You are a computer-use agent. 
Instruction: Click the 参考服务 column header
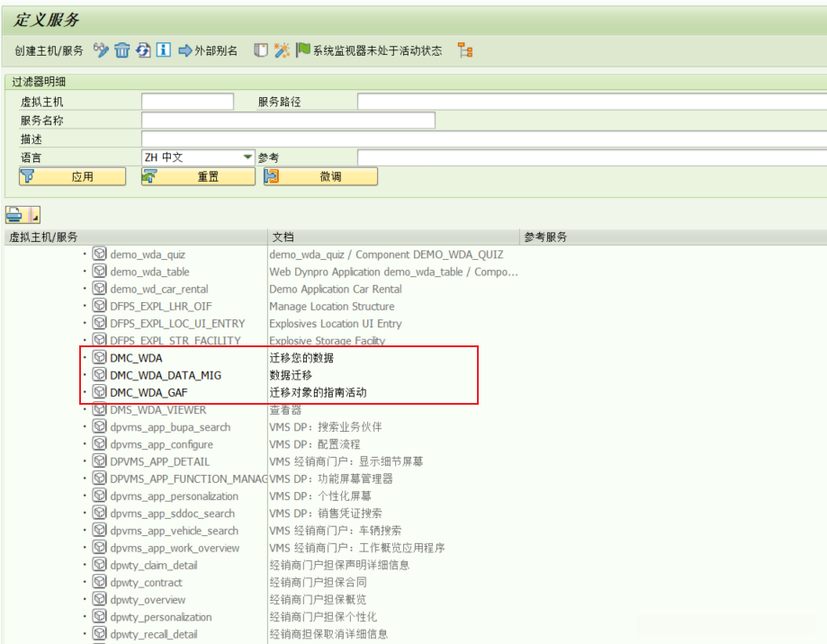(673, 237)
